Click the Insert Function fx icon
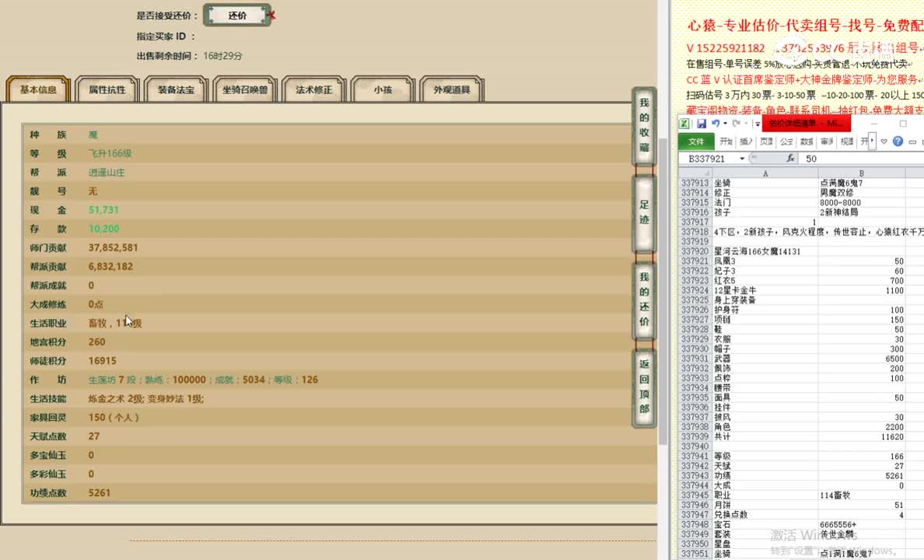The image size is (924, 560). tap(791, 159)
